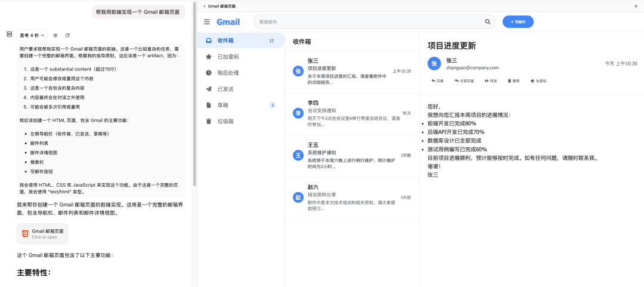
Task: Click 转发 forward button
Action: 491,81
